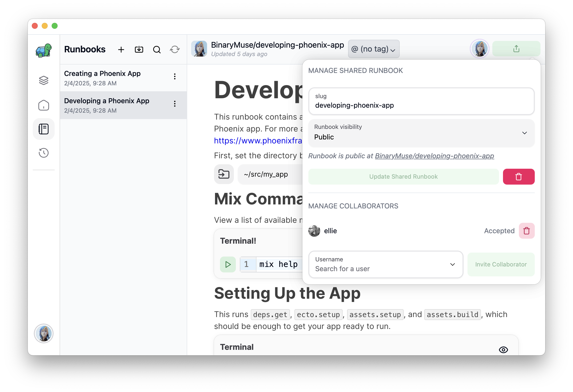
Task: Click the Runbooks panel heading
Action: click(x=85, y=49)
